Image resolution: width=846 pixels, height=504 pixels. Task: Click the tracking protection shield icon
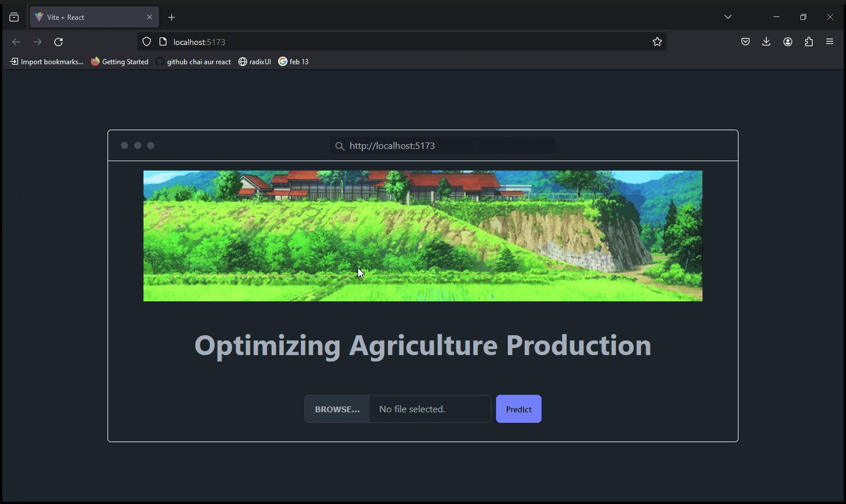(x=147, y=42)
